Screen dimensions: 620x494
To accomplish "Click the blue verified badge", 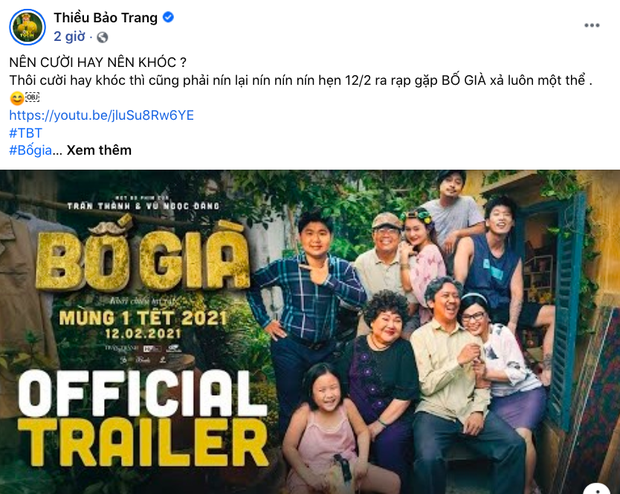I will (x=169, y=18).
